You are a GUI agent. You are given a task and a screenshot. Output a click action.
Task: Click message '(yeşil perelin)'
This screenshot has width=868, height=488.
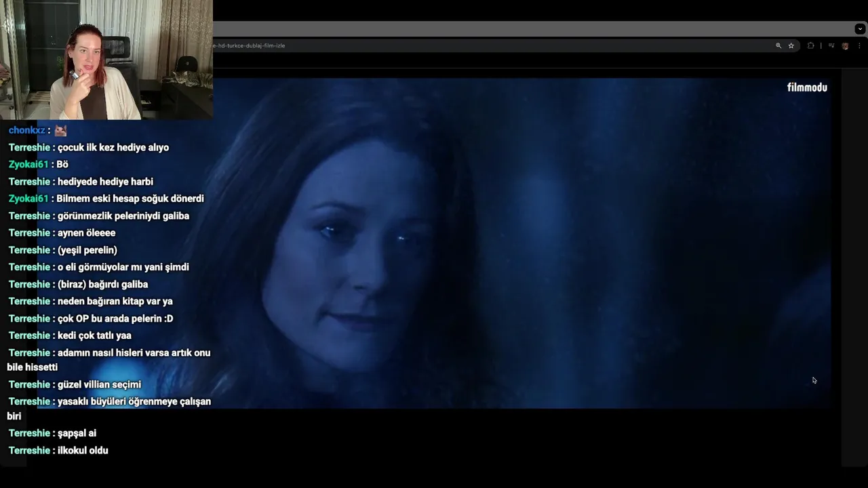(87, 250)
